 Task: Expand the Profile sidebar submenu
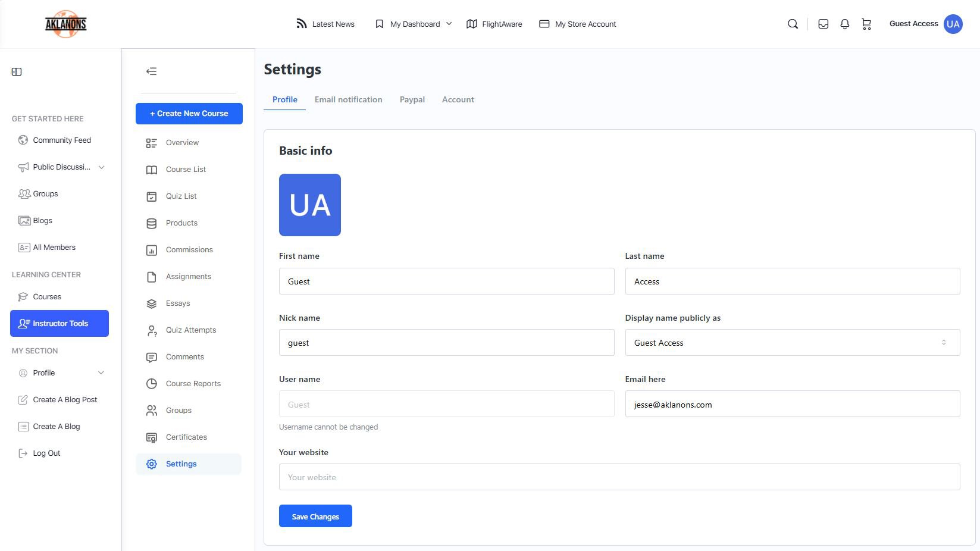click(x=101, y=373)
